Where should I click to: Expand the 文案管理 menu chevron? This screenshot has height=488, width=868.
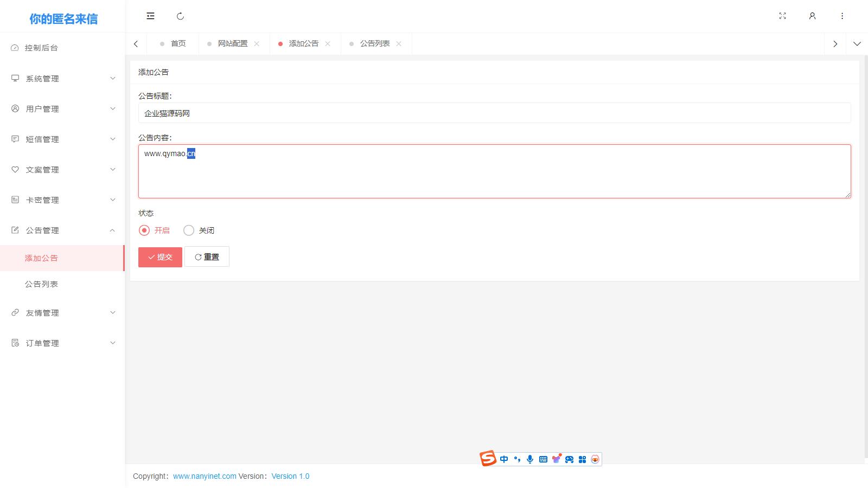113,169
